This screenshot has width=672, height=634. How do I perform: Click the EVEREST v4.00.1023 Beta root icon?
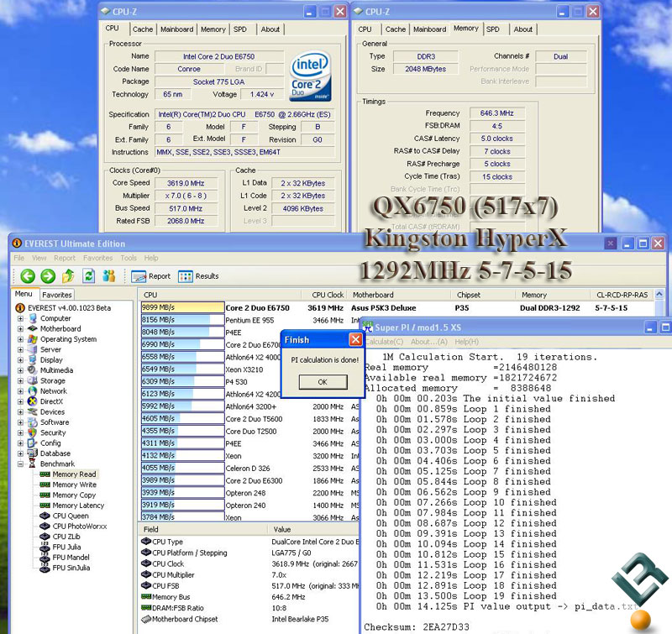coord(19,307)
